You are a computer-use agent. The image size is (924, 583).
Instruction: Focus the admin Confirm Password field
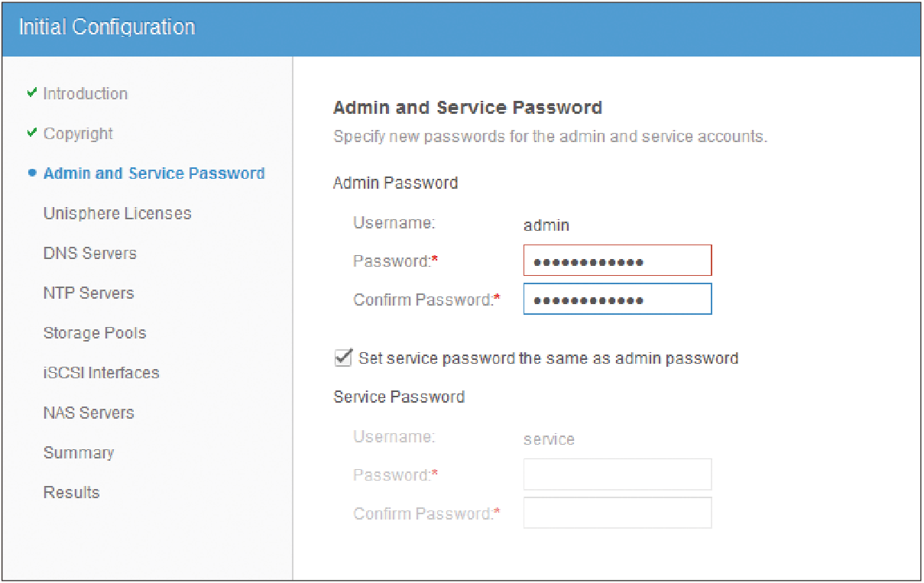[x=618, y=300]
